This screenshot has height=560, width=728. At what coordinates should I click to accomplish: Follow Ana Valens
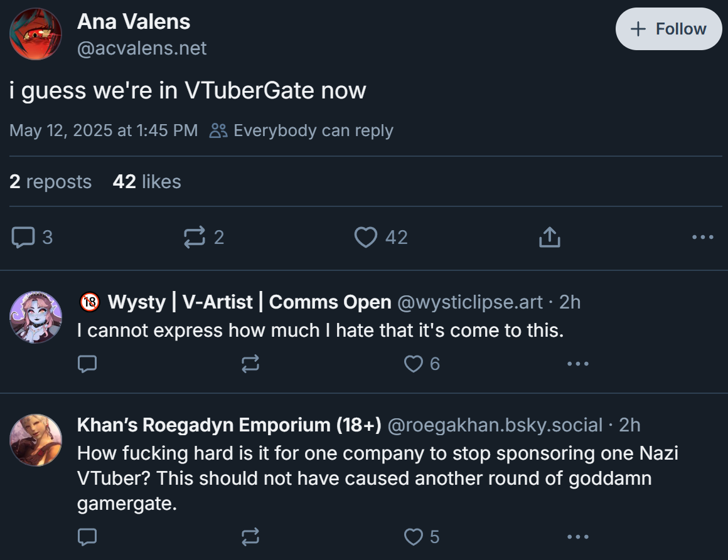coord(668,29)
